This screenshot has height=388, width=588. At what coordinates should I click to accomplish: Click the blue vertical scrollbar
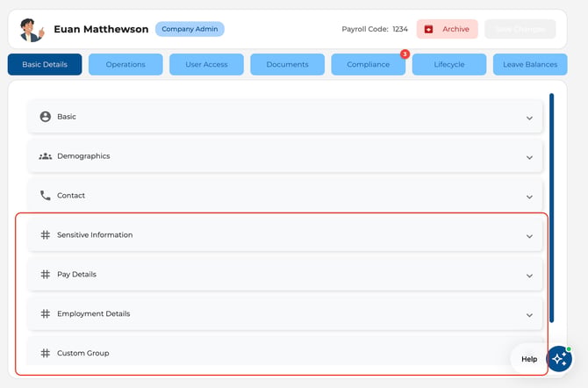552,207
